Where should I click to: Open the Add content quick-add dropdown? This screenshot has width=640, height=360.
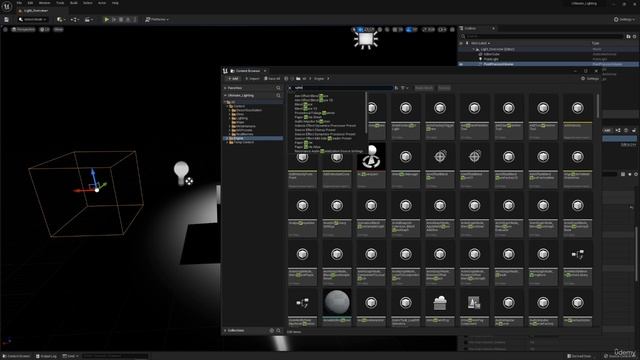point(61,20)
